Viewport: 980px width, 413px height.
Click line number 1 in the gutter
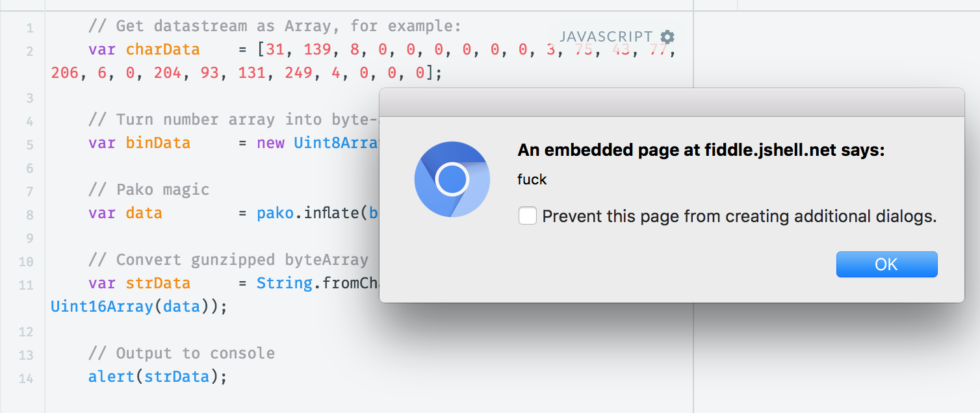(x=30, y=28)
